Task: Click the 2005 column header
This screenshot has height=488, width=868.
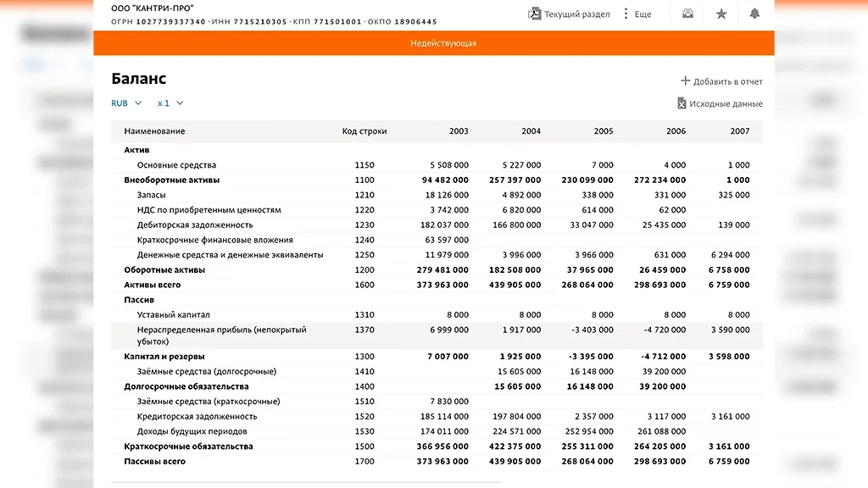Action: tap(603, 131)
